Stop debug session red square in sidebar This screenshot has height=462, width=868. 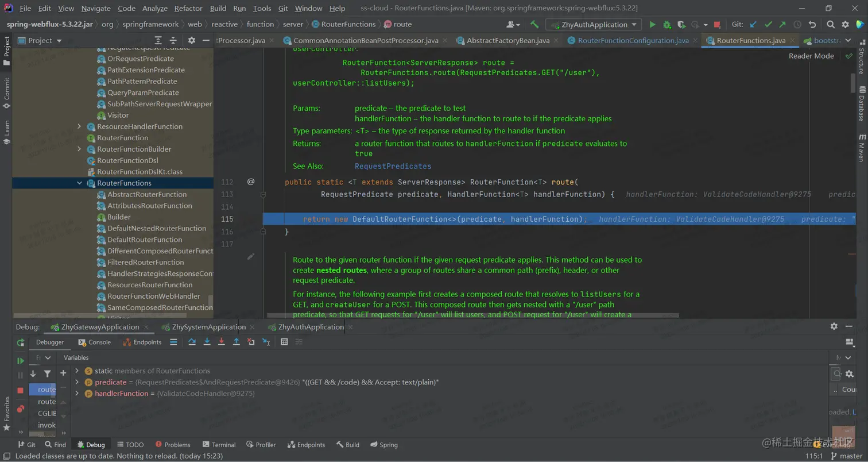[x=21, y=390]
